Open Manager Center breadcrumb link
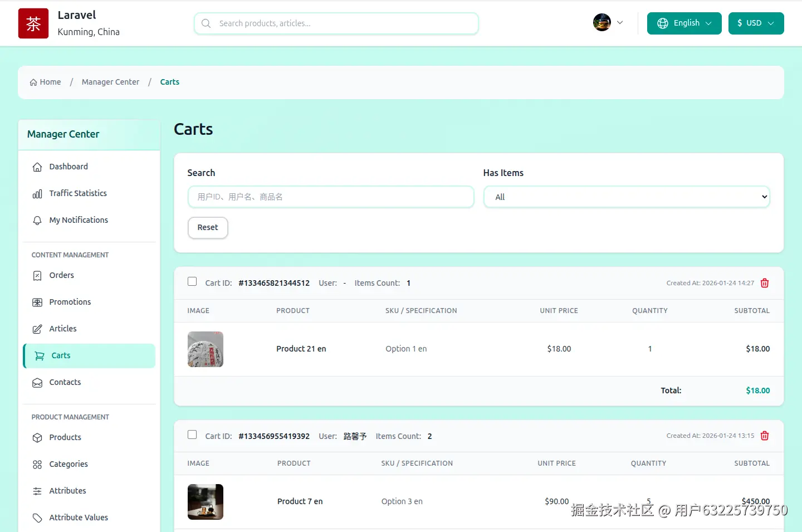Screen dimensions: 802x532 [110, 82]
